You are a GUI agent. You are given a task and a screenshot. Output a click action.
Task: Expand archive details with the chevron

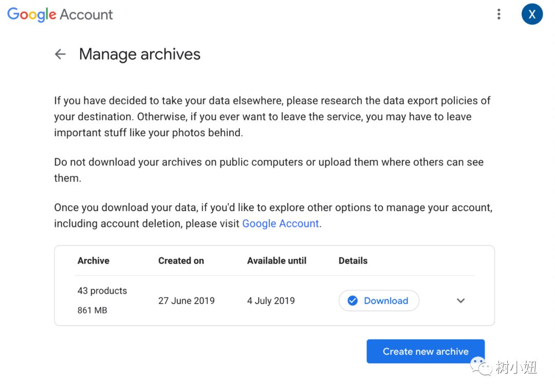tap(460, 301)
